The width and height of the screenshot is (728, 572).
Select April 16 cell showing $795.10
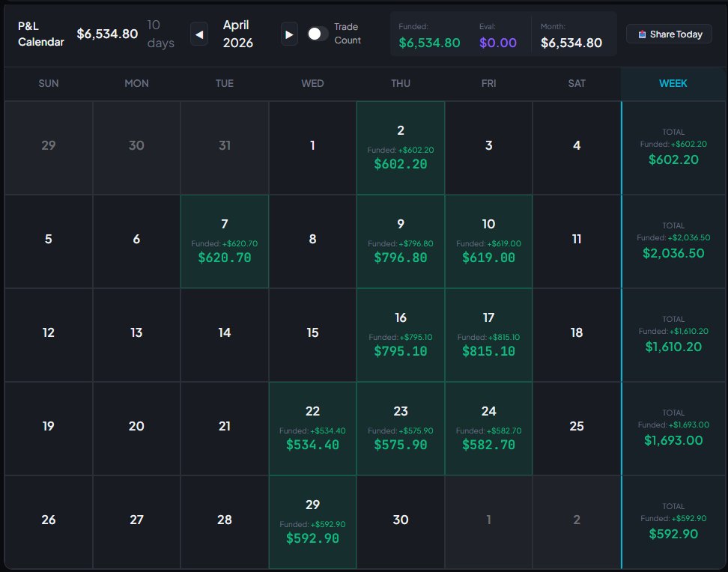click(401, 335)
